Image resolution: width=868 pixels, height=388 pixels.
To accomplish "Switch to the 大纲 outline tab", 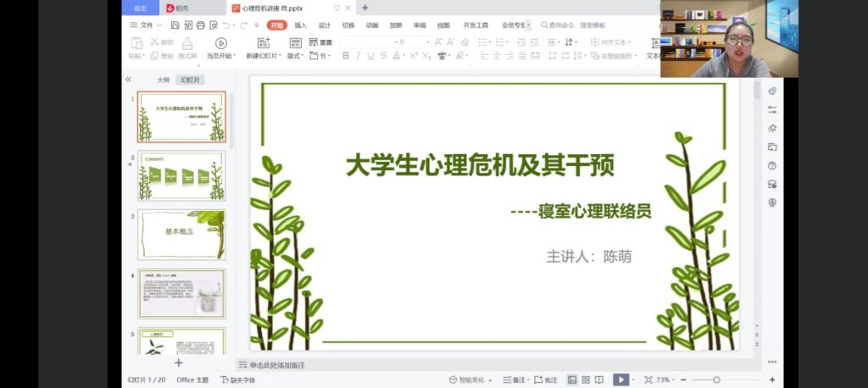I will point(163,80).
